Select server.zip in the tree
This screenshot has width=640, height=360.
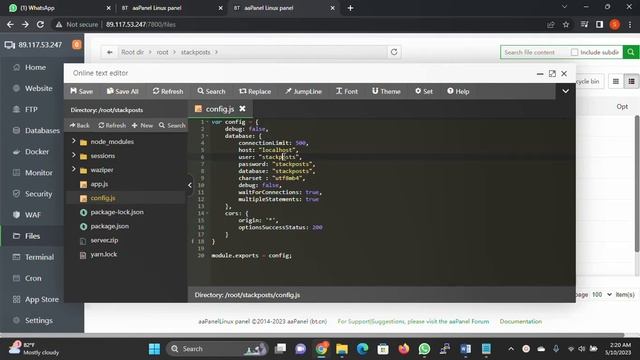104,240
